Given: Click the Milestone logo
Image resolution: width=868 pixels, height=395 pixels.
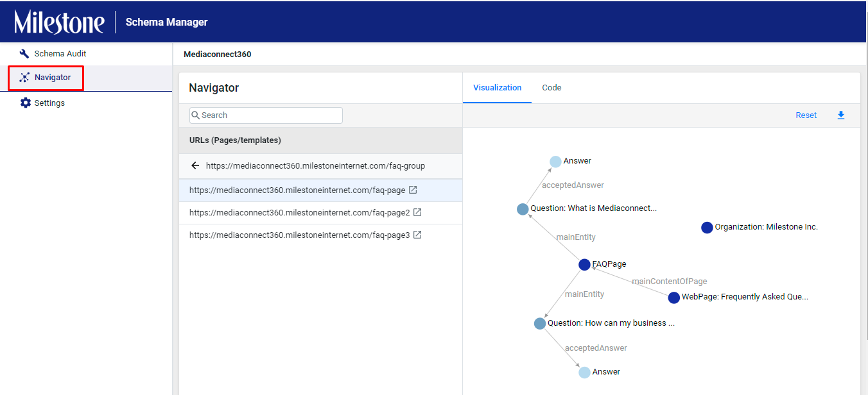Looking at the screenshot, I should pos(59,22).
